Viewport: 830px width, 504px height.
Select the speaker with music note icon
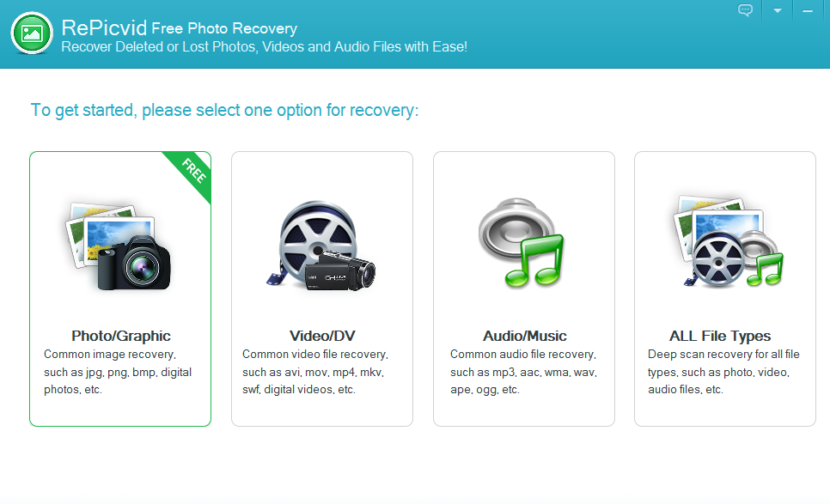[522, 243]
